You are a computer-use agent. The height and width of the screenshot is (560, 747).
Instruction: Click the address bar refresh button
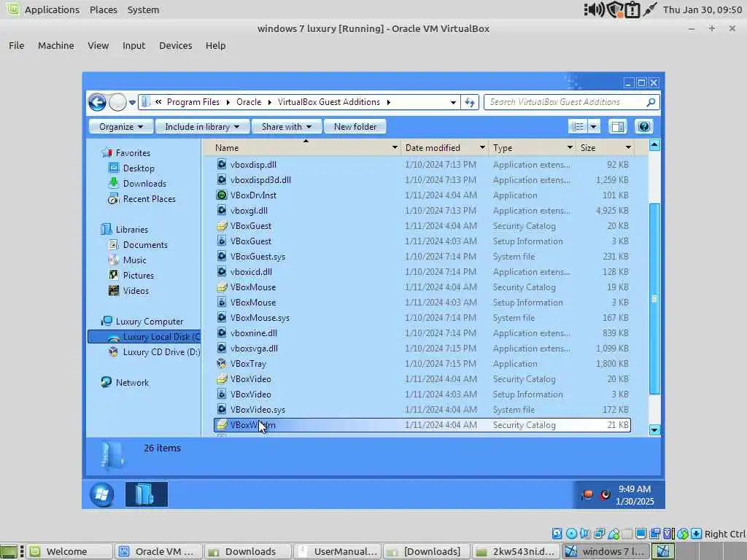[x=470, y=102]
